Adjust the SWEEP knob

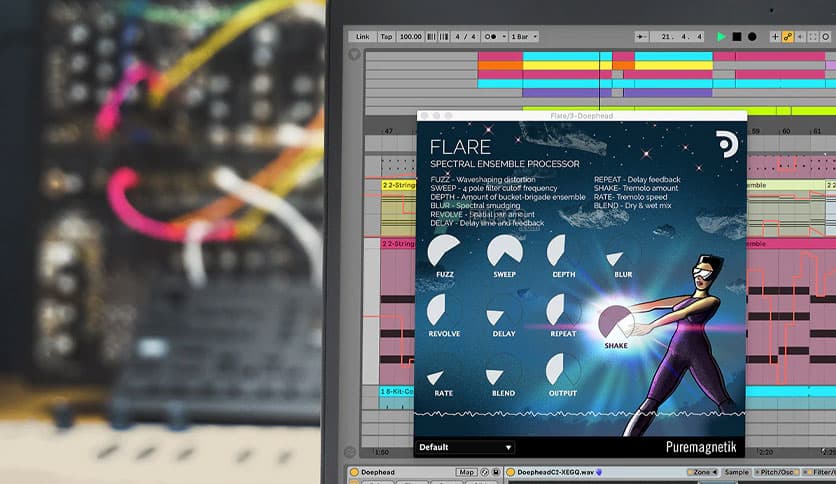click(x=504, y=250)
